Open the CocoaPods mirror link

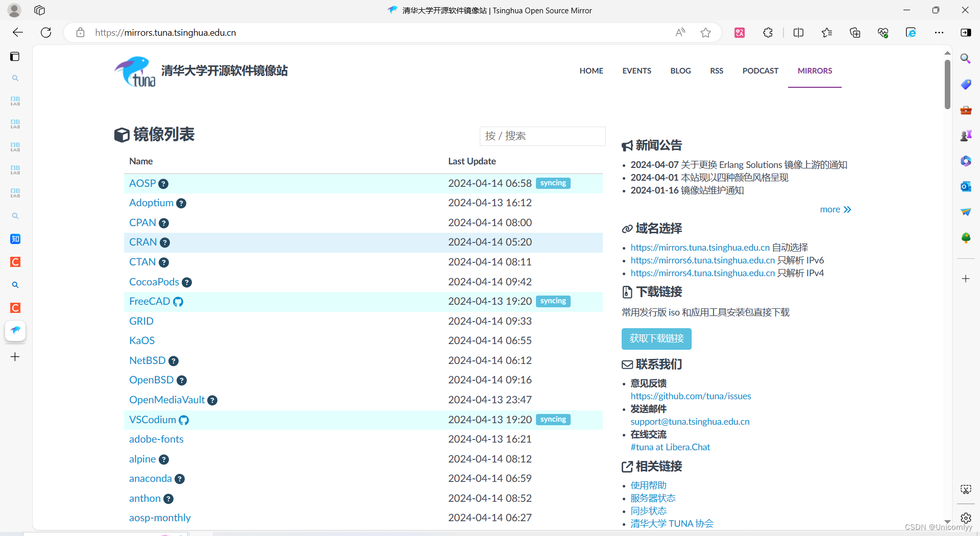(x=154, y=282)
